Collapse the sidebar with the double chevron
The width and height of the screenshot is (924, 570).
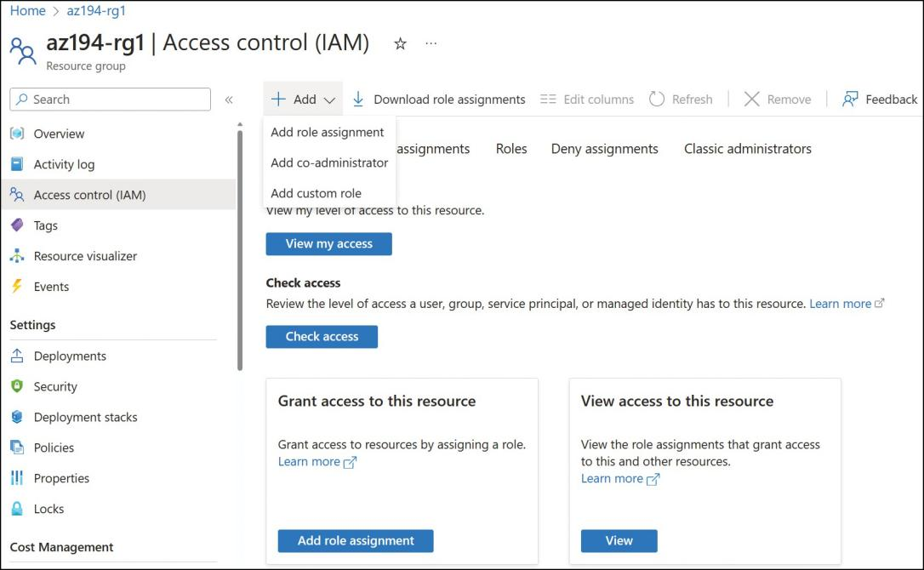[229, 100]
